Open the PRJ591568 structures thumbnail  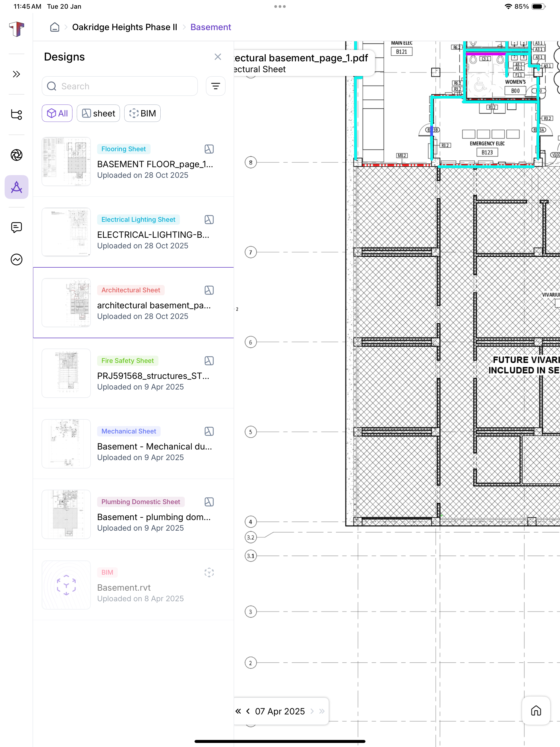point(66,373)
